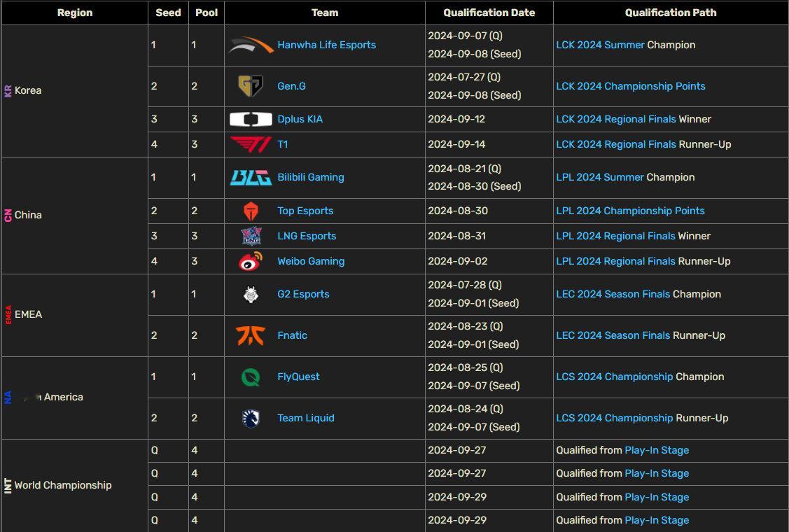Click the Weibo Gaming logo
This screenshot has width=789, height=532.
251,261
